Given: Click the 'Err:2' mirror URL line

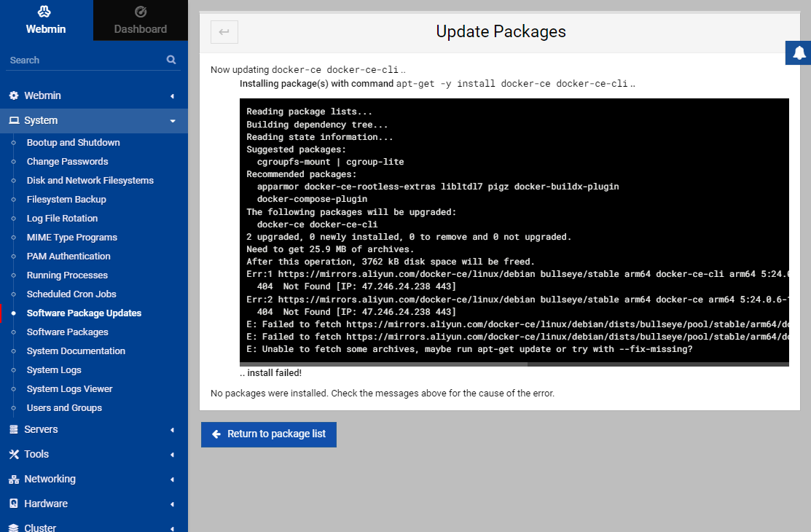Looking at the screenshot, I should pos(517,300).
